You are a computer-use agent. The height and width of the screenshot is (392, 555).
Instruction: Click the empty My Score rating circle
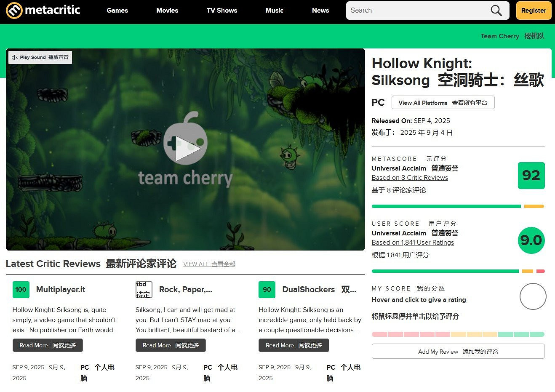pos(533,296)
